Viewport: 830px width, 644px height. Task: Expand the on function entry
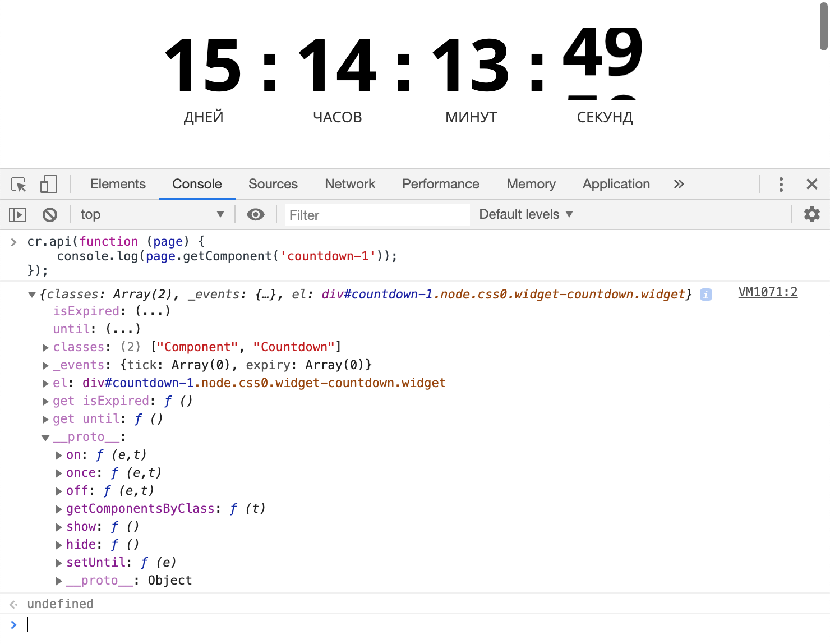(59, 456)
